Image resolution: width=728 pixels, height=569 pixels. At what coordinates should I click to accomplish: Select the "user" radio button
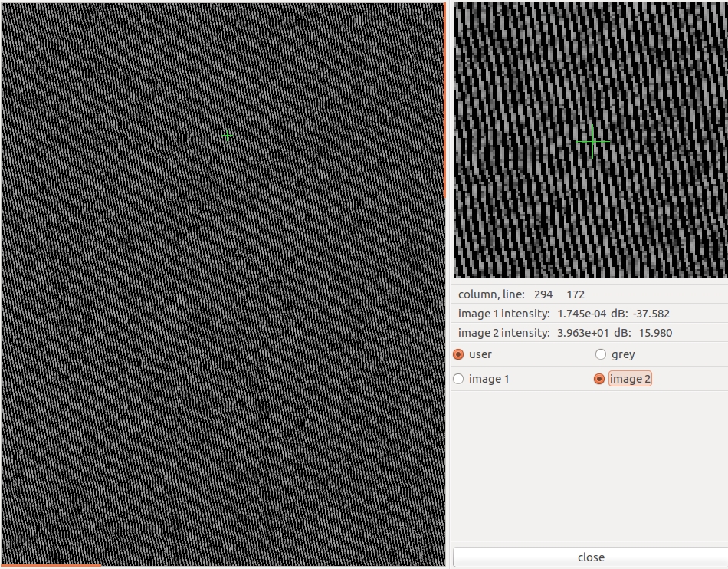[459, 354]
